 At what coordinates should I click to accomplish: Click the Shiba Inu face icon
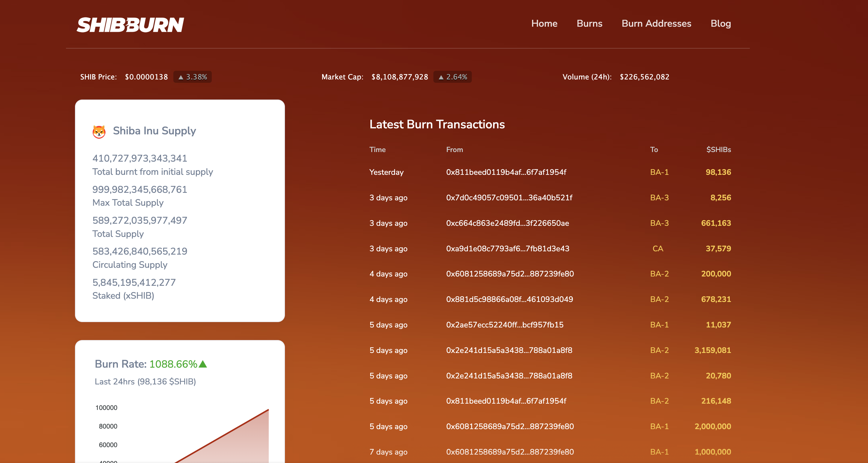[x=99, y=131]
